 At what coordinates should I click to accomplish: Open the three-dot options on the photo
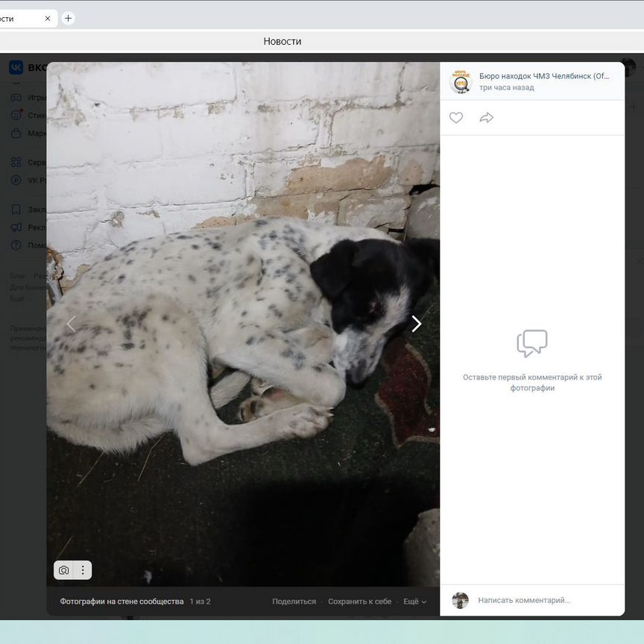[83, 570]
